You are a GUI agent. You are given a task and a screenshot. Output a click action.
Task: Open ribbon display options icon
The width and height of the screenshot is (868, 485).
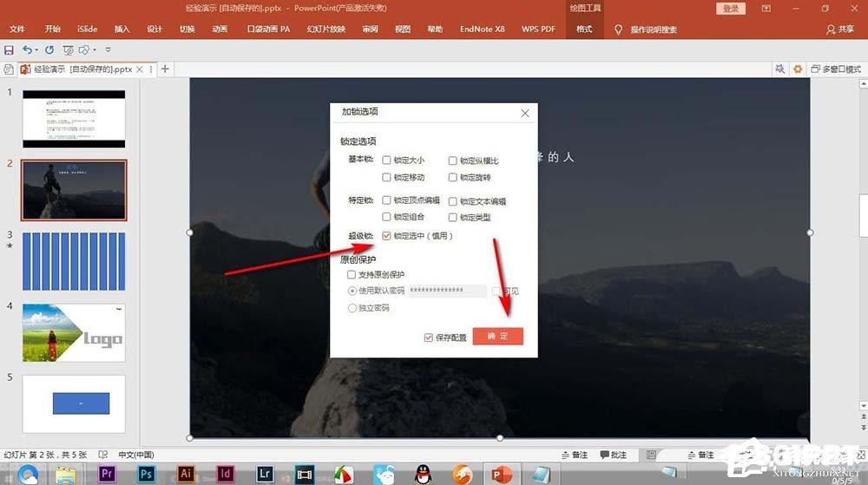click(766, 9)
